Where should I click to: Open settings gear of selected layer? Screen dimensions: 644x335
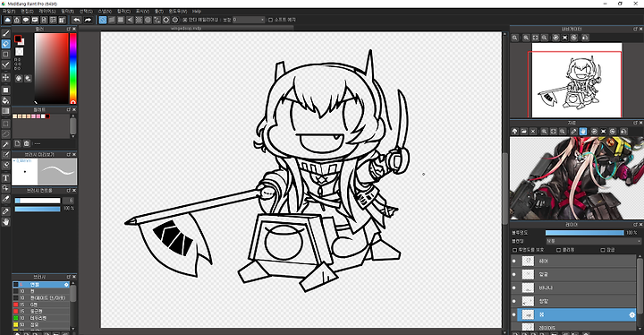pyautogui.click(x=632, y=314)
